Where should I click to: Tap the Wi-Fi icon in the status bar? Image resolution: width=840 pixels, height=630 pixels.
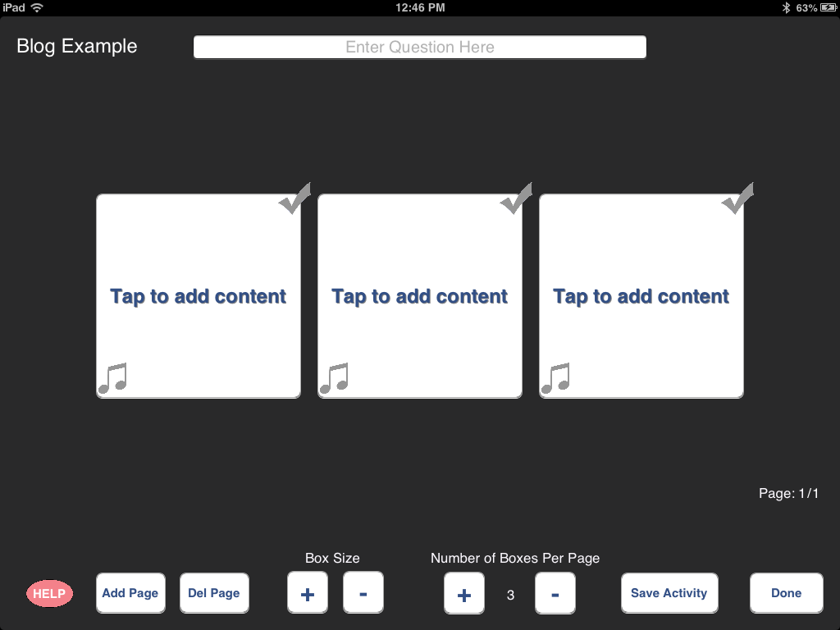click(x=37, y=7)
